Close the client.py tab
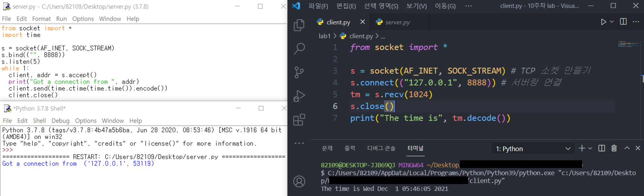This screenshot has width=644, height=196. pyautogui.click(x=363, y=22)
